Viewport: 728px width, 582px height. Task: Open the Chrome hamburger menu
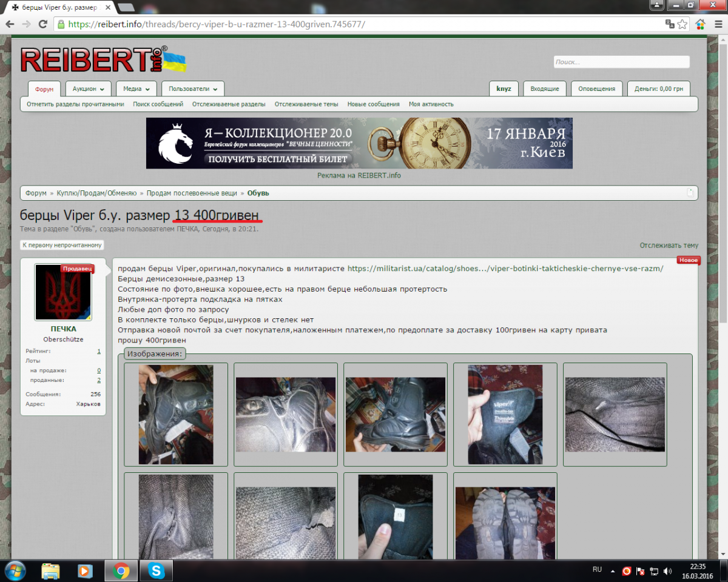click(x=717, y=24)
